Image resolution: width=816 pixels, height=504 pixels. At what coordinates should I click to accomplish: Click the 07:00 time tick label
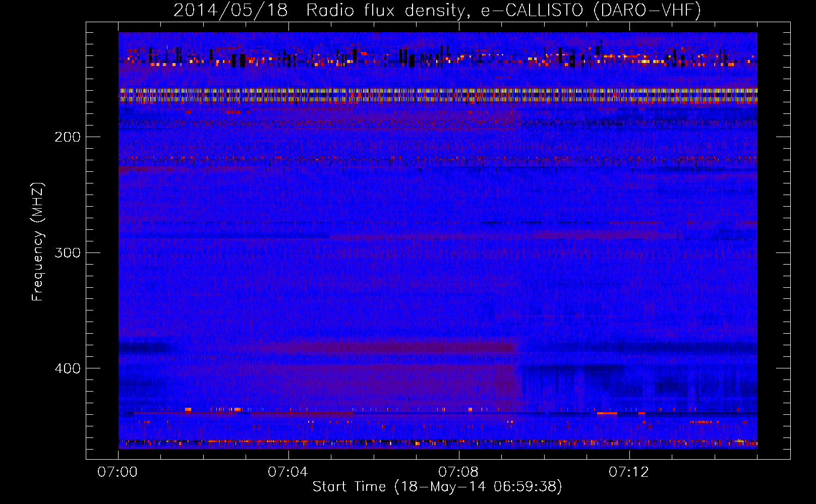pos(118,472)
